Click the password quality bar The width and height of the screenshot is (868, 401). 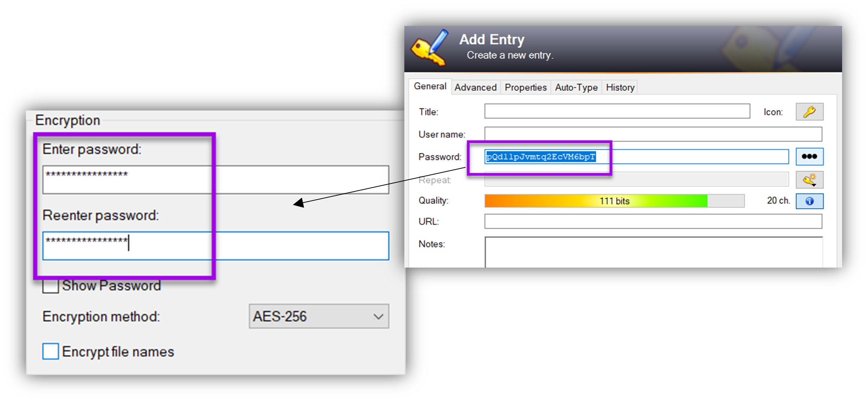click(614, 201)
